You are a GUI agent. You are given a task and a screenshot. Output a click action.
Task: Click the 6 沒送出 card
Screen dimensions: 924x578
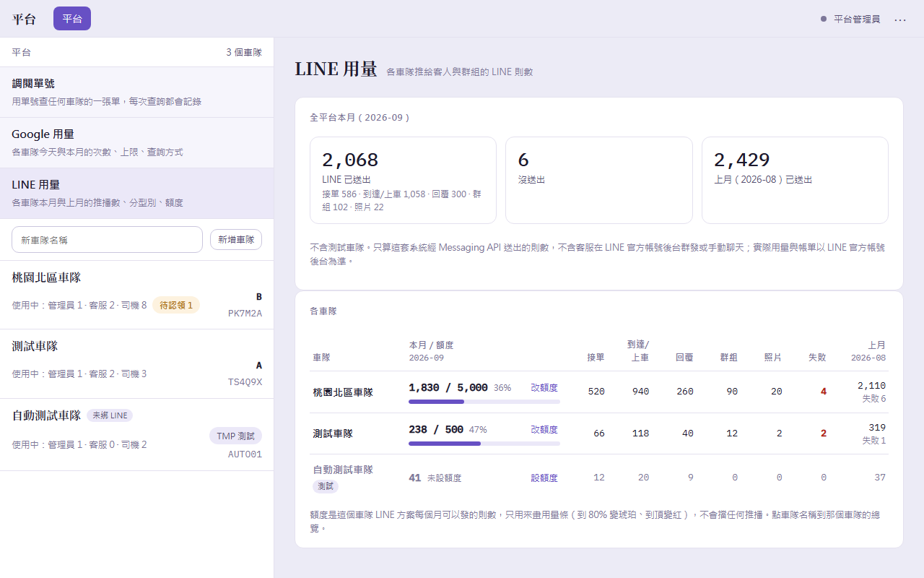(598, 181)
